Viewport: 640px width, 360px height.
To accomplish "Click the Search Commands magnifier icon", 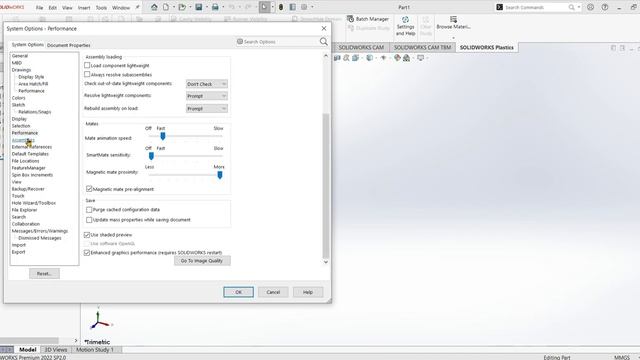I will pyautogui.click(x=571, y=7).
